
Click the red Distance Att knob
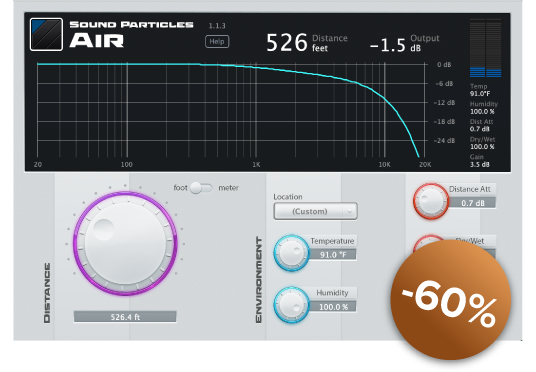point(431,201)
